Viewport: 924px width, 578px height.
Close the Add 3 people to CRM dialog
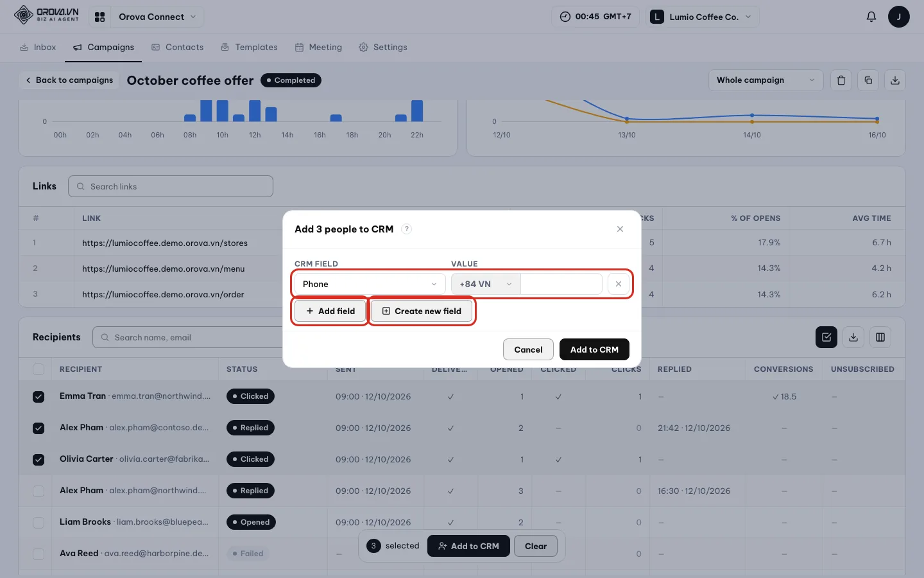[620, 229]
